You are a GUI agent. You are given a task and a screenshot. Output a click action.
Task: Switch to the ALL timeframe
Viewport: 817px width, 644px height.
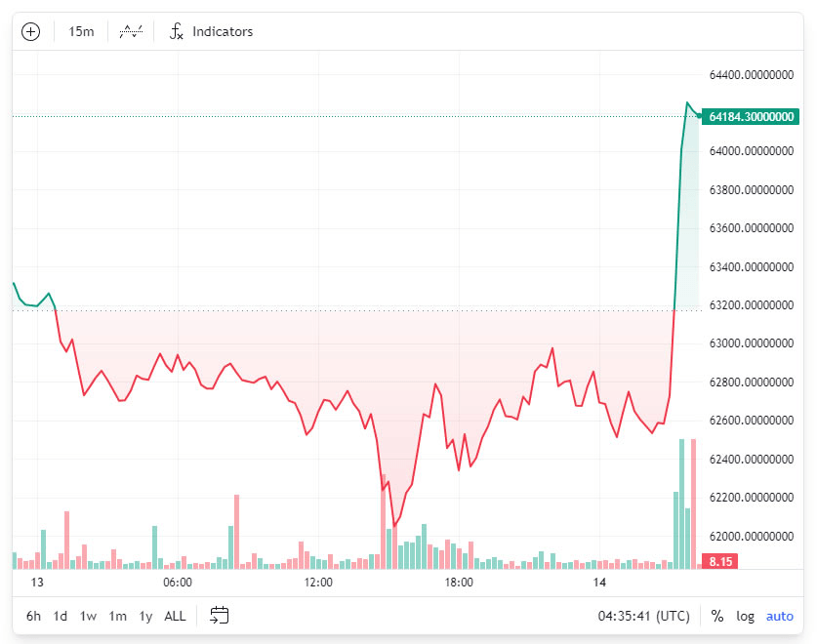point(174,616)
